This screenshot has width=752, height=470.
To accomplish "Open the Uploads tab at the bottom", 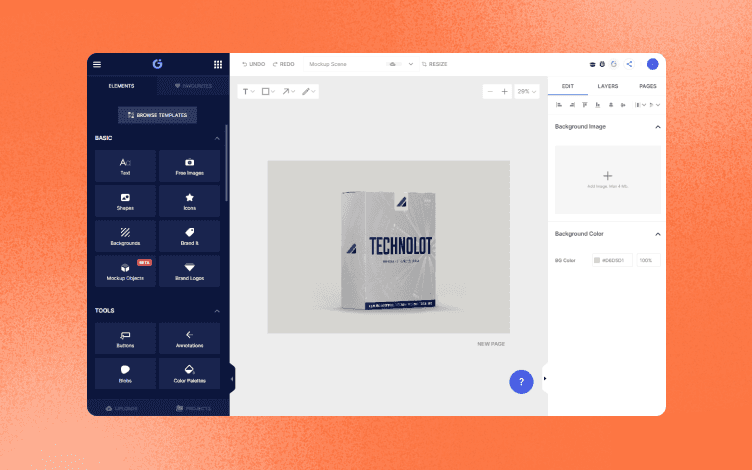I will pos(122,409).
